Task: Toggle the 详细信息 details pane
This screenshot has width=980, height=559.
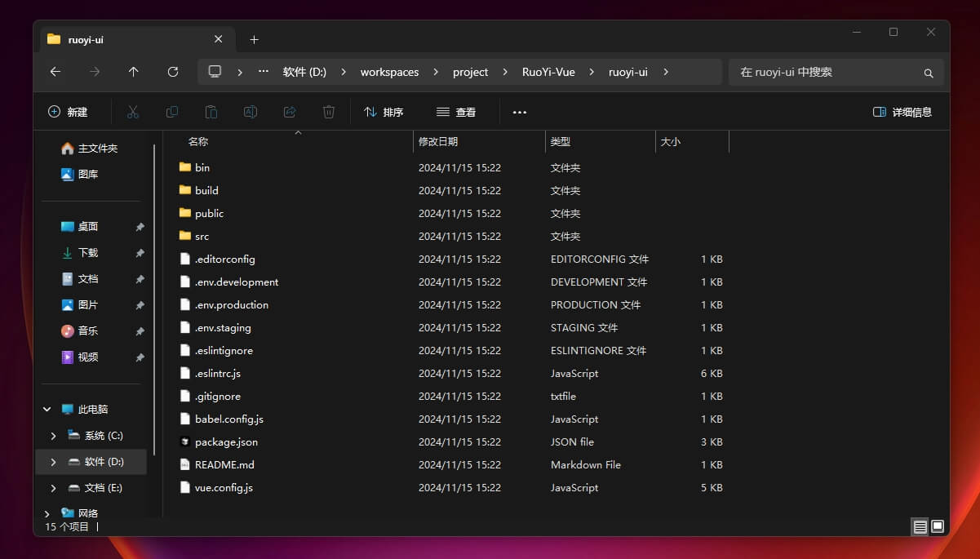Action: click(x=902, y=112)
